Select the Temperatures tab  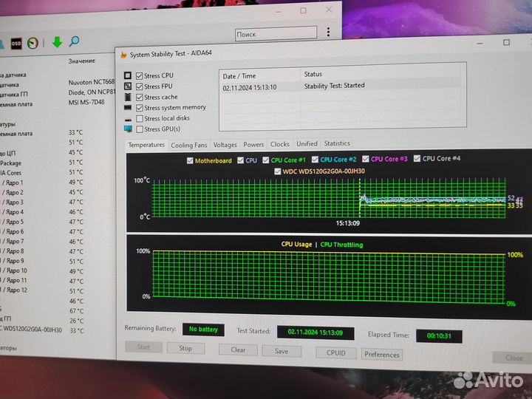pos(146,145)
